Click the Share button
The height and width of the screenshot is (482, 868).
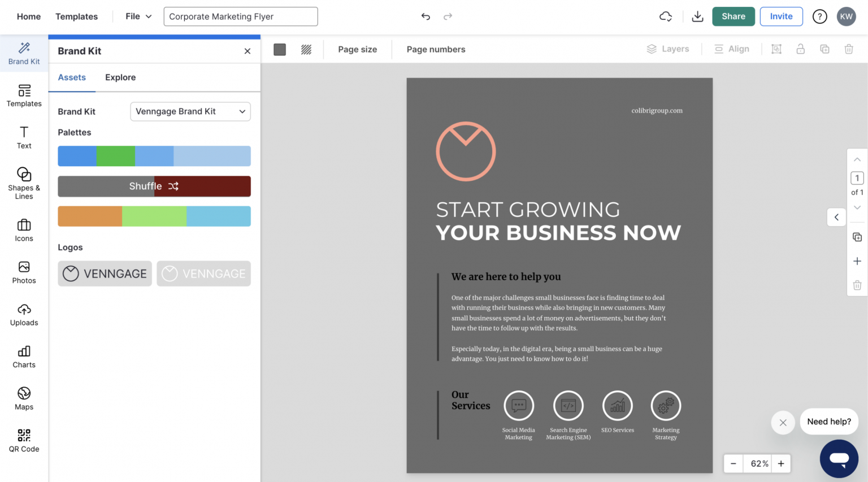733,16
